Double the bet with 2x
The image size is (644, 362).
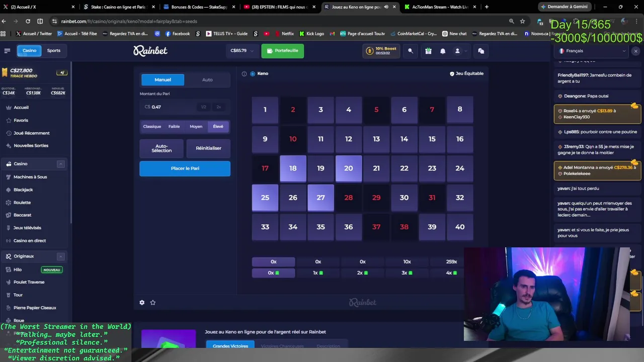pos(219,107)
